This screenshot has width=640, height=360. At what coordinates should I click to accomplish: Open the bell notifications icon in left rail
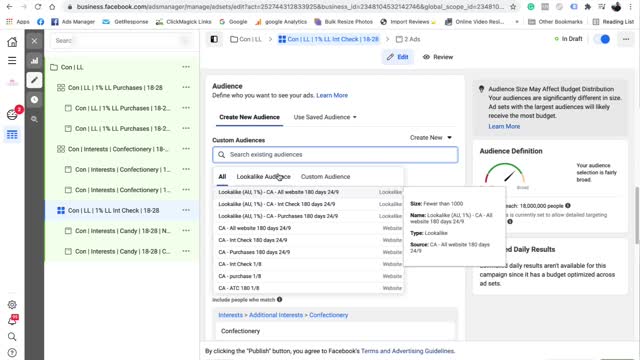[12, 321]
